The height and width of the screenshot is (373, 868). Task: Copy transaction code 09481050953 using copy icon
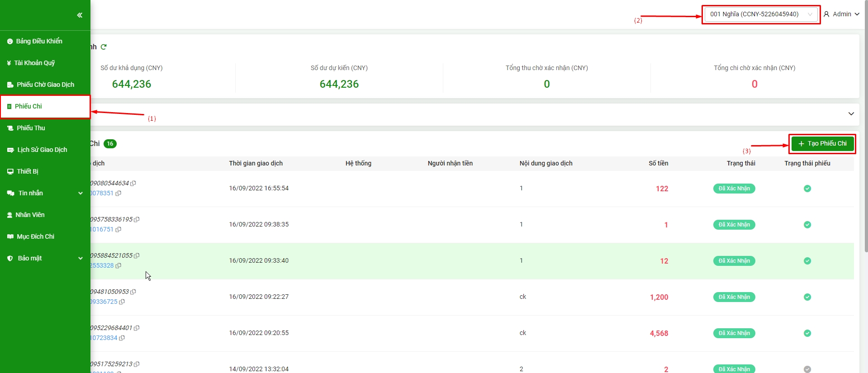pos(133,292)
